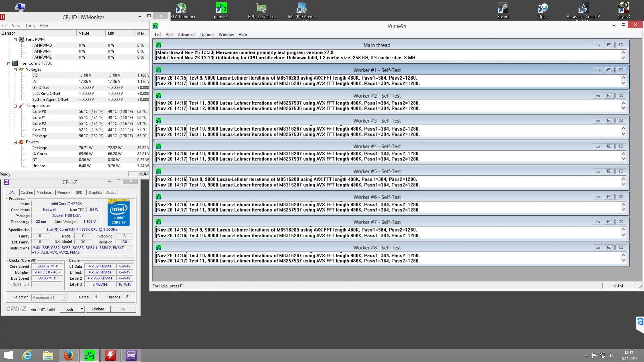The height and width of the screenshot is (362, 644).
Task: Click the Tools button in CPU-Z
Action: [69, 309]
